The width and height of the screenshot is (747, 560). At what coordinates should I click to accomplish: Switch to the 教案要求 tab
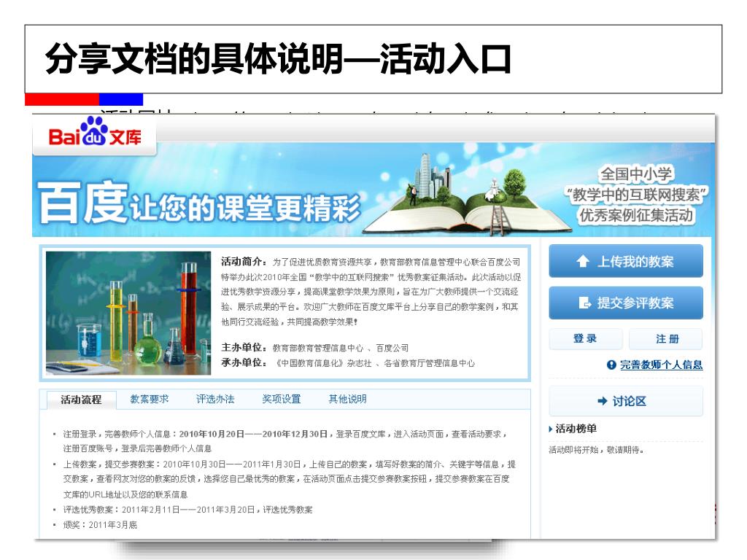150,399
